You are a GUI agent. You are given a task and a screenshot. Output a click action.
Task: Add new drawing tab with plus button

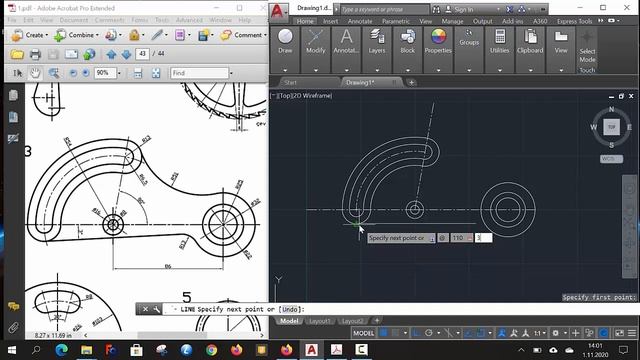[411, 82]
